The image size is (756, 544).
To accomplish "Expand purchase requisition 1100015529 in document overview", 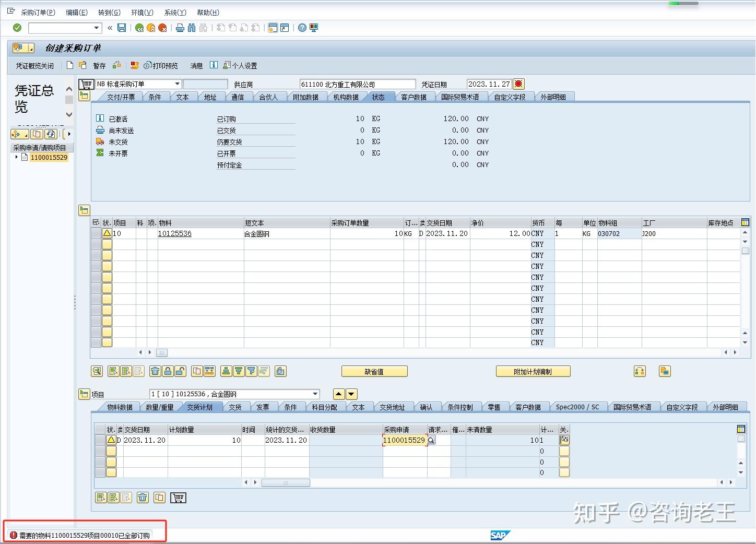I will (x=16, y=157).
